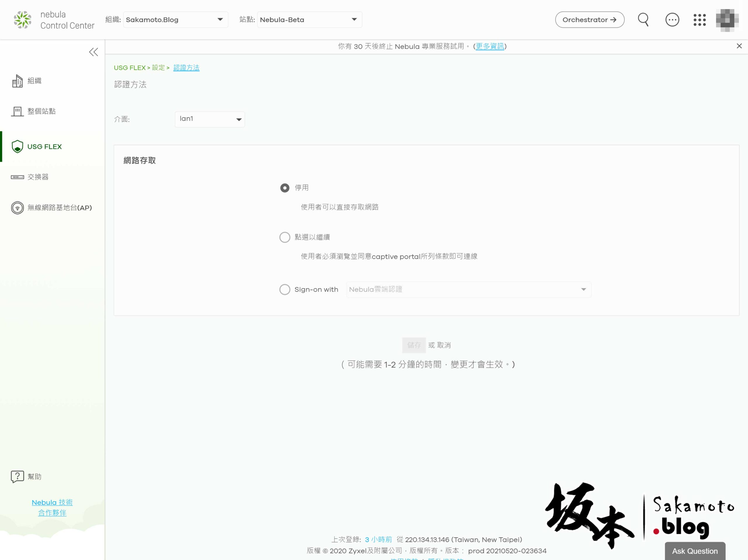Click the Orchestrator button
Screen dimensions: 748x560
[x=589, y=20]
